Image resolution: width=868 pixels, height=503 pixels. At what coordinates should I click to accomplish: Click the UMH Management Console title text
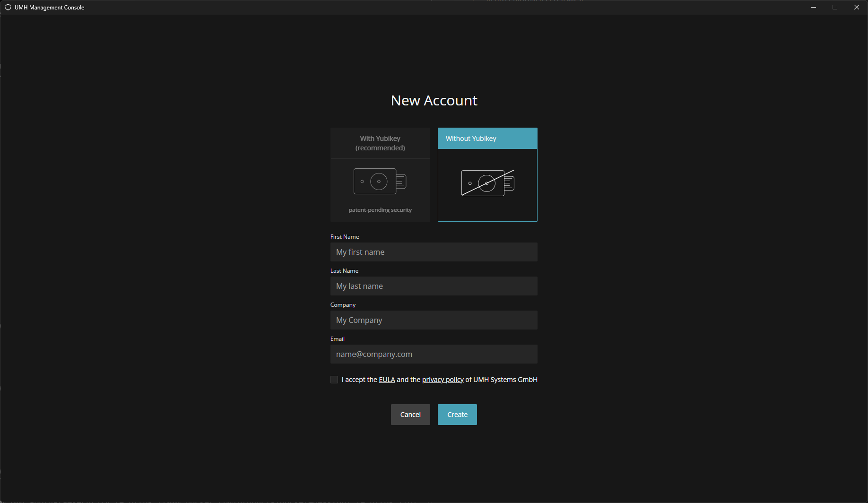pyautogui.click(x=49, y=8)
